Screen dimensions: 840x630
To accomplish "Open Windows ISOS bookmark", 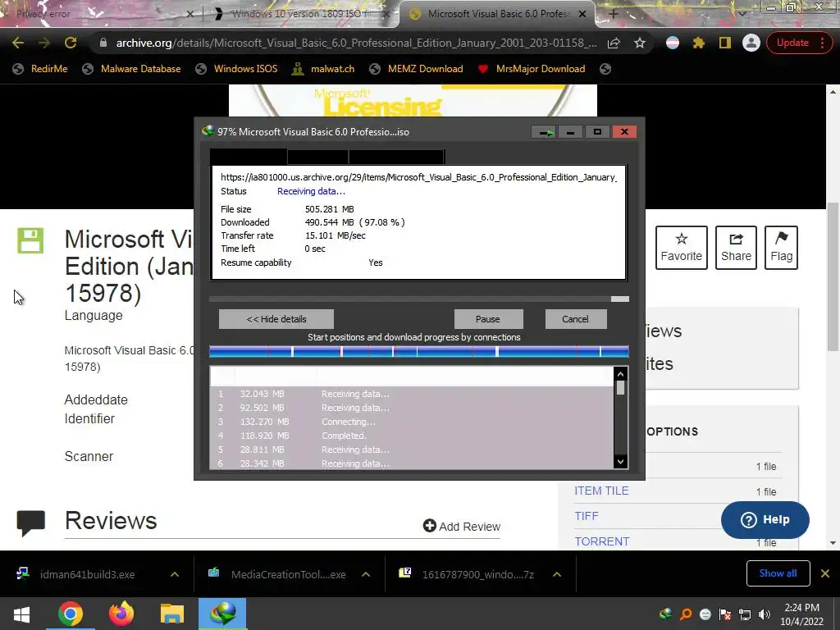I will point(236,69).
